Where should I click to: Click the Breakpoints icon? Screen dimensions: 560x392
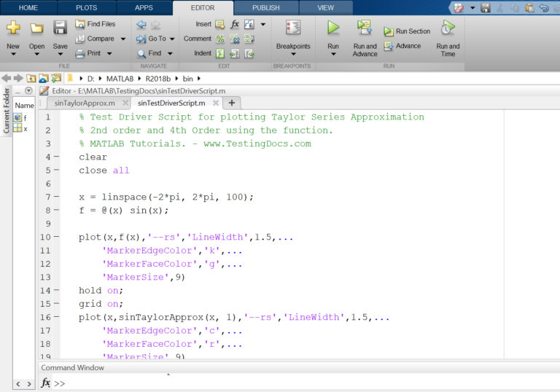point(293,28)
